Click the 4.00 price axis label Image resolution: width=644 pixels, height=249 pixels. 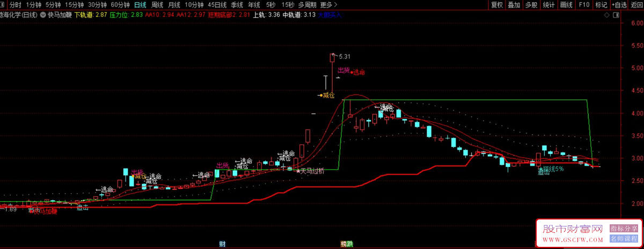tap(636, 113)
